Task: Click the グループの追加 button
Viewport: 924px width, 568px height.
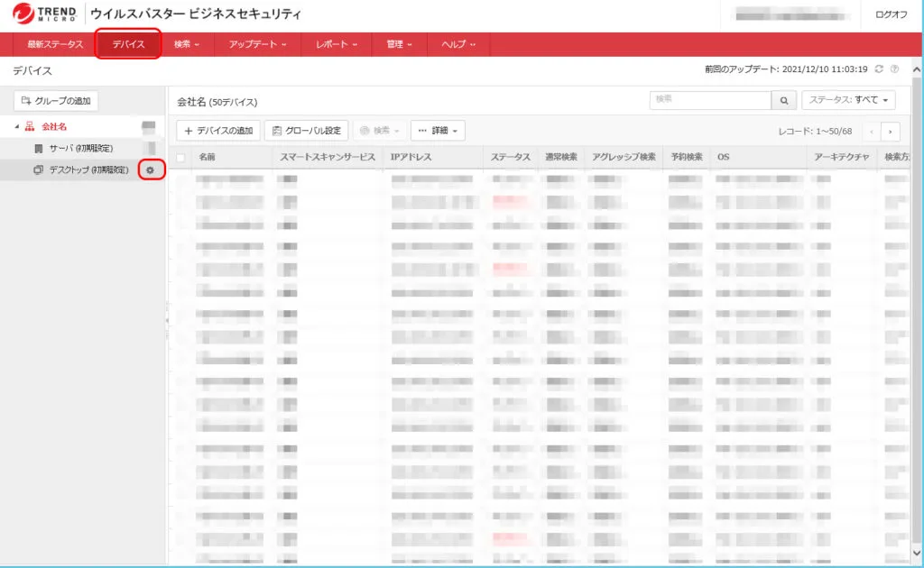Action: 56,101
